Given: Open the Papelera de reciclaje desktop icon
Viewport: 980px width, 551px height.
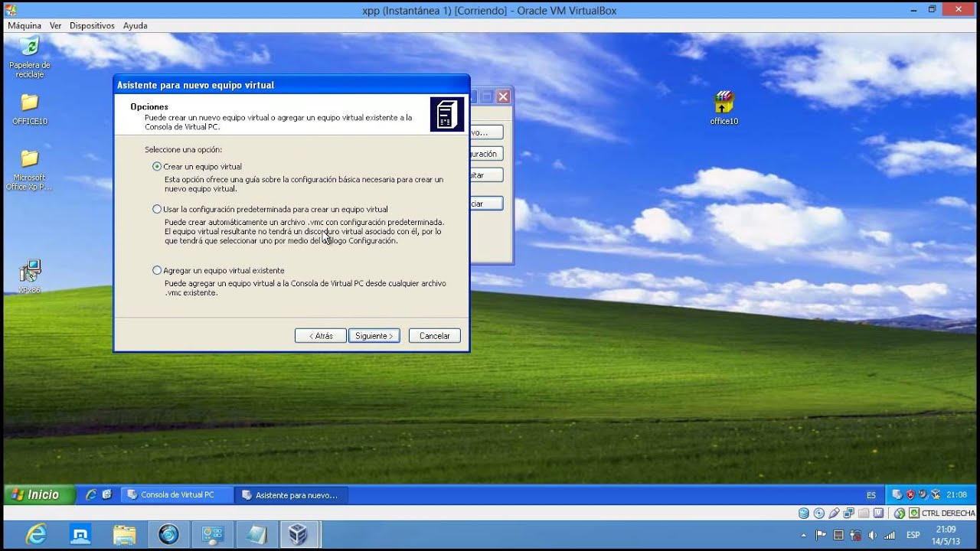Looking at the screenshot, I should 29,57.
